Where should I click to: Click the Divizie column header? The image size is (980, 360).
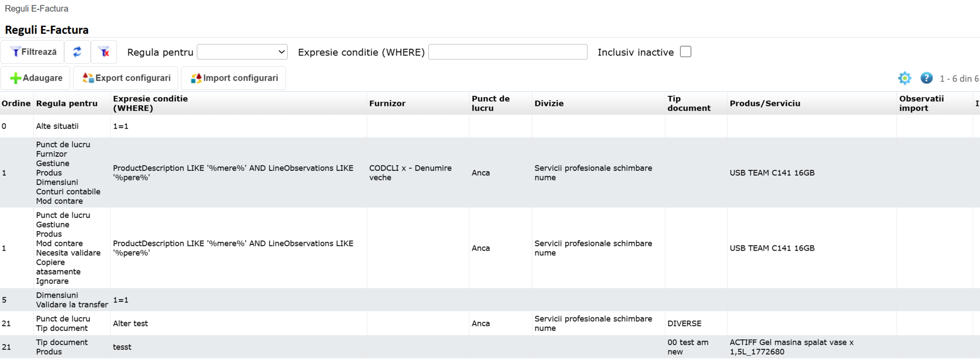[x=549, y=104]
